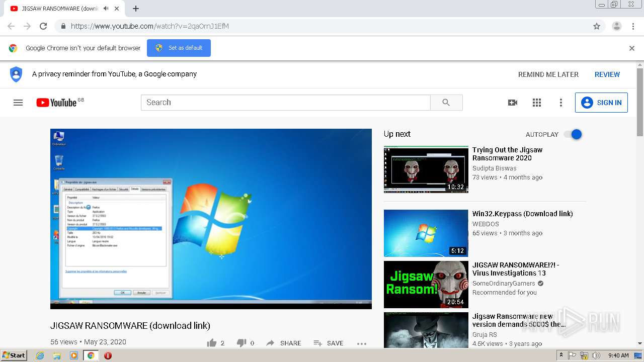
Task: Click the volume icon in system tray
Action: [596, 355]
